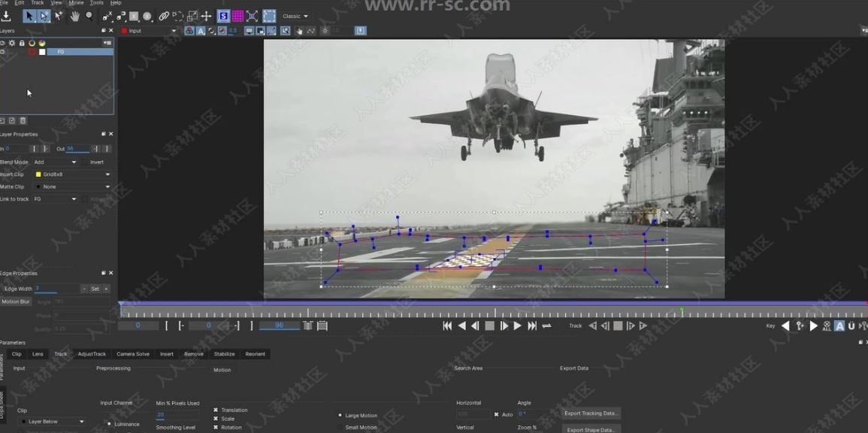This screenshot has height=433, width=868.
Task: Open the Insert Clip Grid8x8 dropdown
Action: [72, 174]
